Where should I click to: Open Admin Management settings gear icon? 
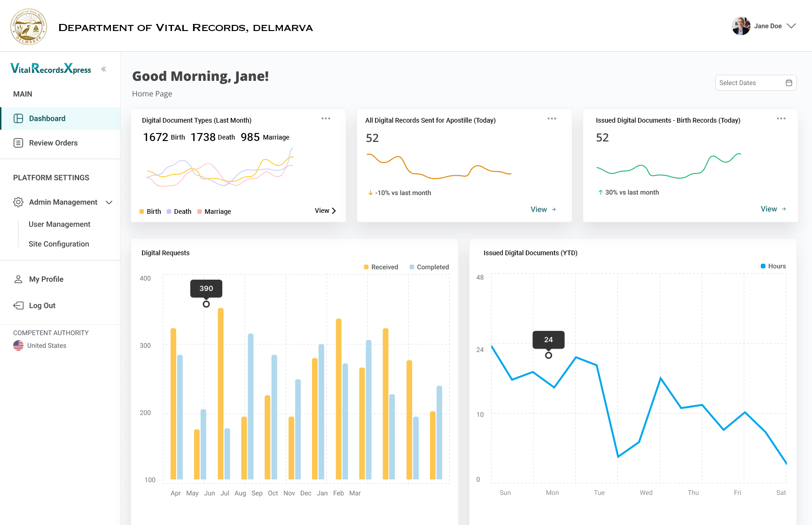18,202
